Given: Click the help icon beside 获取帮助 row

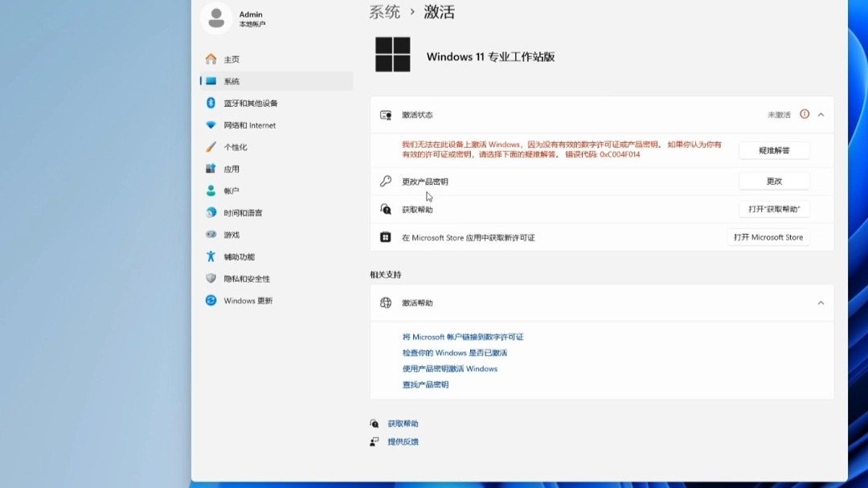Looking at the screenshot, I should tap(386, 209).
